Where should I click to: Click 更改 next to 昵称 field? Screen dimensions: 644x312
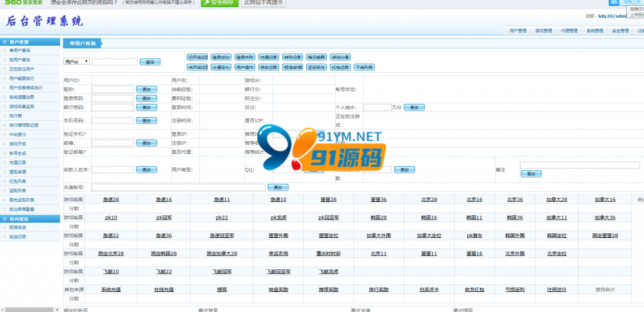(147, 89)
